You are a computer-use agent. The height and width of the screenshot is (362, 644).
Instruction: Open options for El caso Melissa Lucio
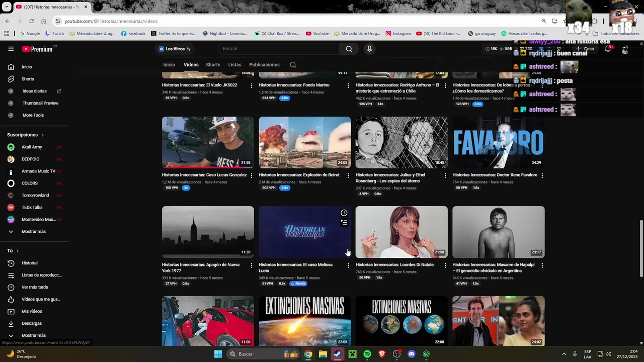[348, 265]
